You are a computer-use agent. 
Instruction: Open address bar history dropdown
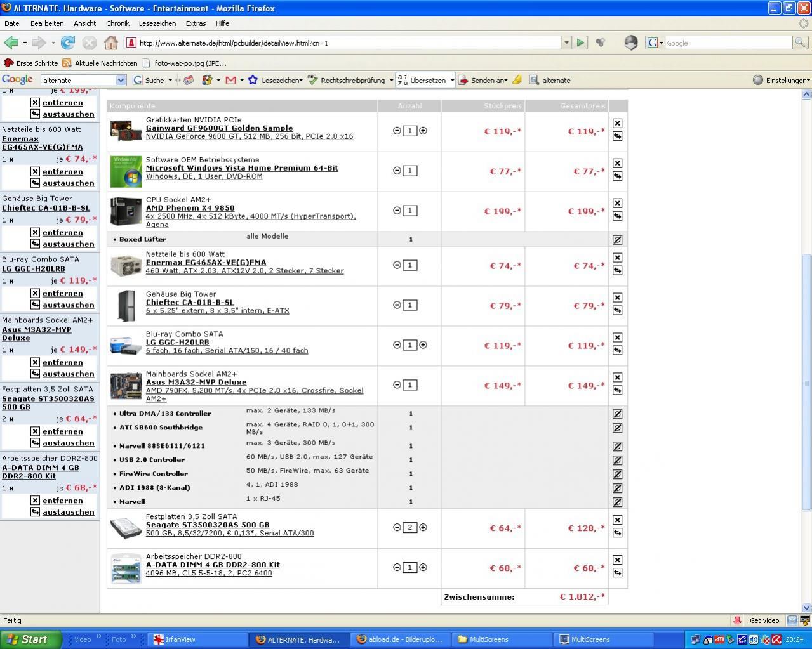point(566,43)
